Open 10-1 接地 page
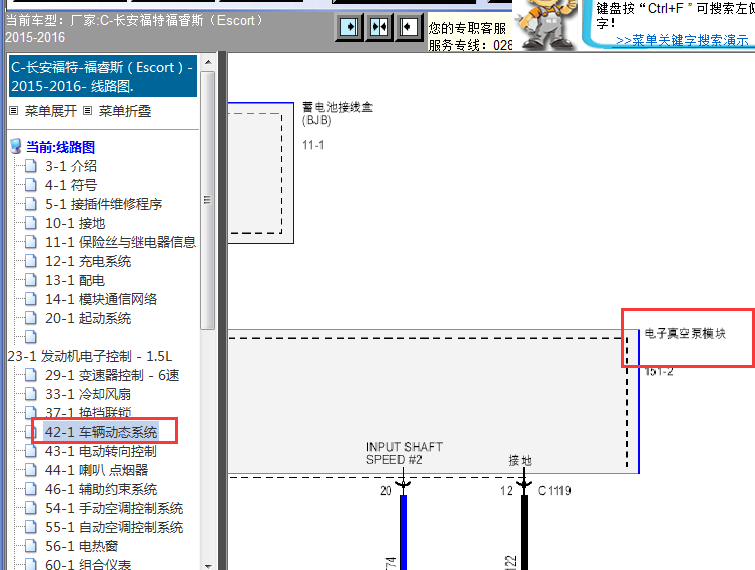The image size is (755, 570). 75,223
